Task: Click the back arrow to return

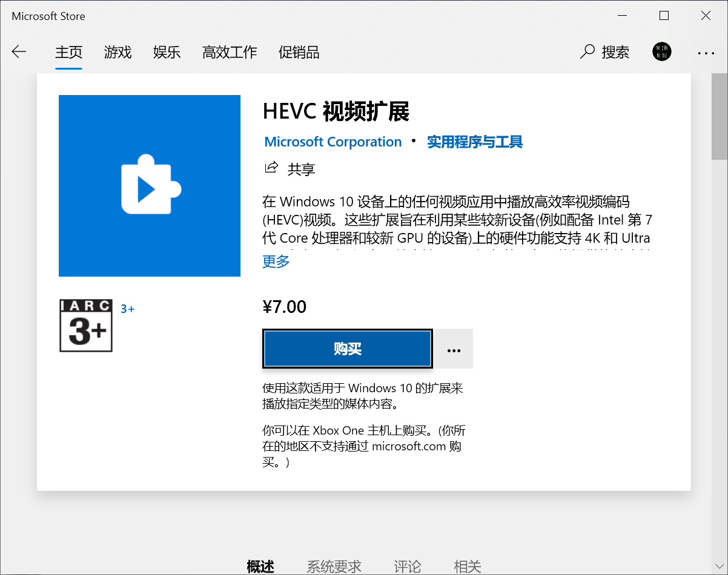Action: pyautogui.click(x=19, y=52)
